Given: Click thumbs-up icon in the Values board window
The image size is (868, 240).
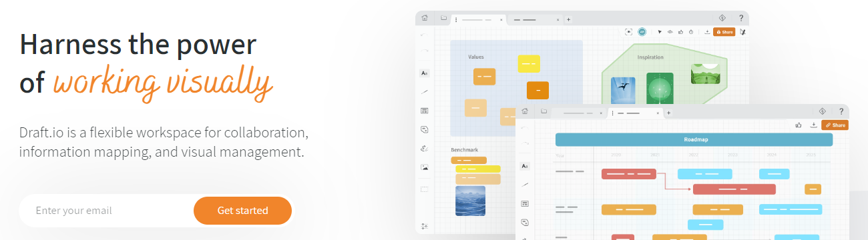Looking at the screenshot, I should tap(680, 31).
